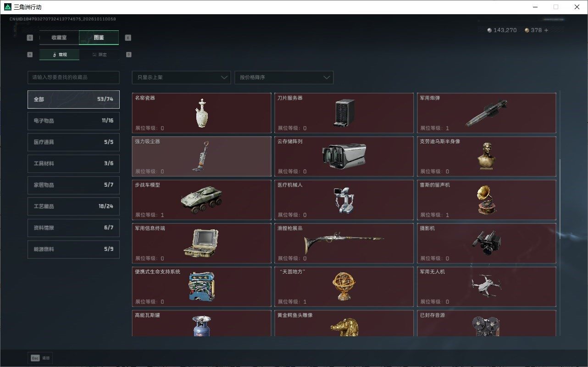Viewport: 588px width, 367px height.
Task: Filter by 工具材料 category
Action: coord(73,163)
